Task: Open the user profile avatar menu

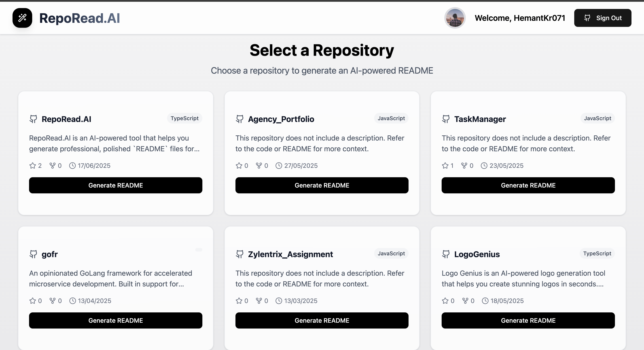Action: 455,18
